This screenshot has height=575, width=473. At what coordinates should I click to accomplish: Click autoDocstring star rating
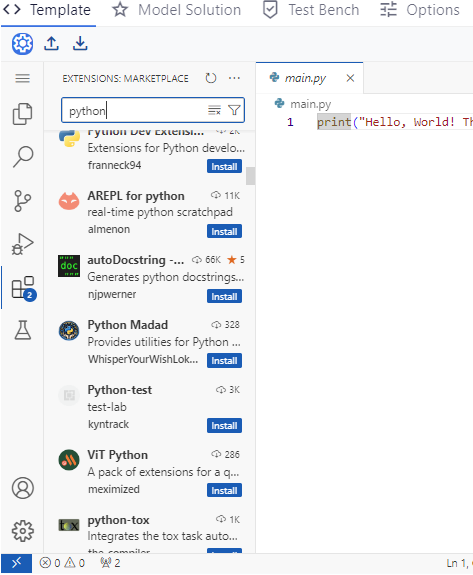[236, 260]
